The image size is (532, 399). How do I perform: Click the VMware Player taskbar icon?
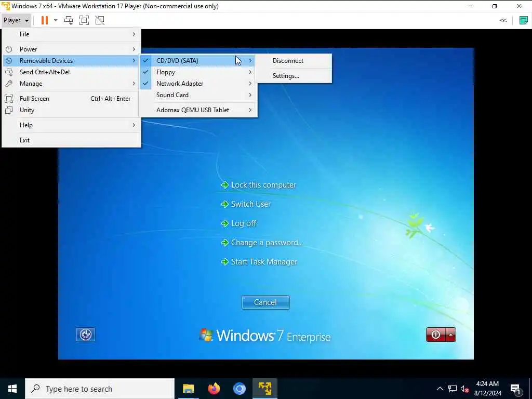pos(265,389)
